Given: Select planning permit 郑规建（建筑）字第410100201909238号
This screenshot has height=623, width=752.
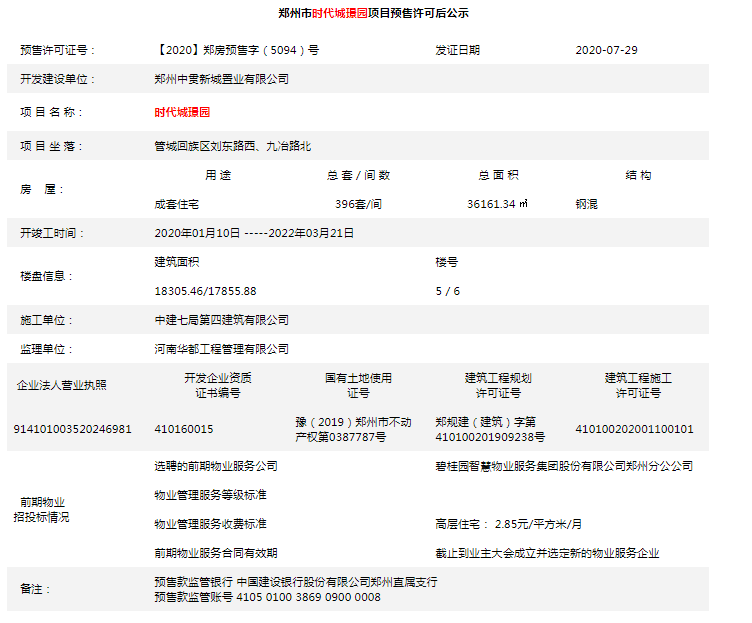Looking at the screenshot, I should pos(490,429).
